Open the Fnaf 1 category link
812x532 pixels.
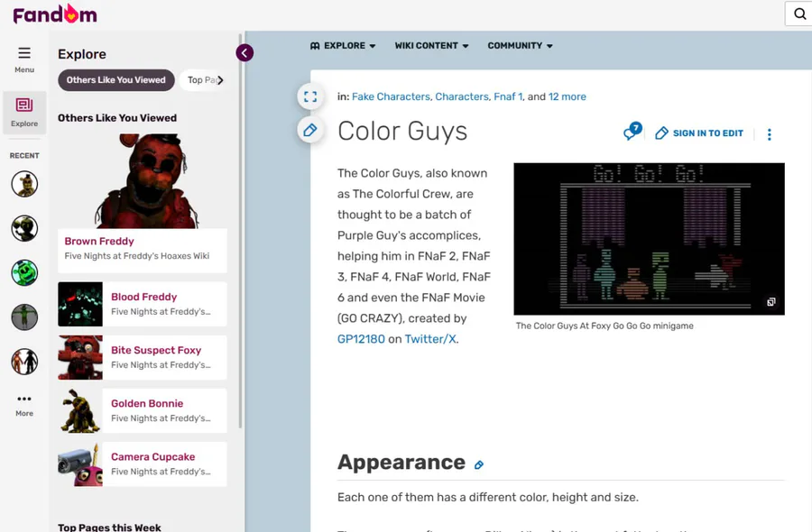[x=507, y=96]
